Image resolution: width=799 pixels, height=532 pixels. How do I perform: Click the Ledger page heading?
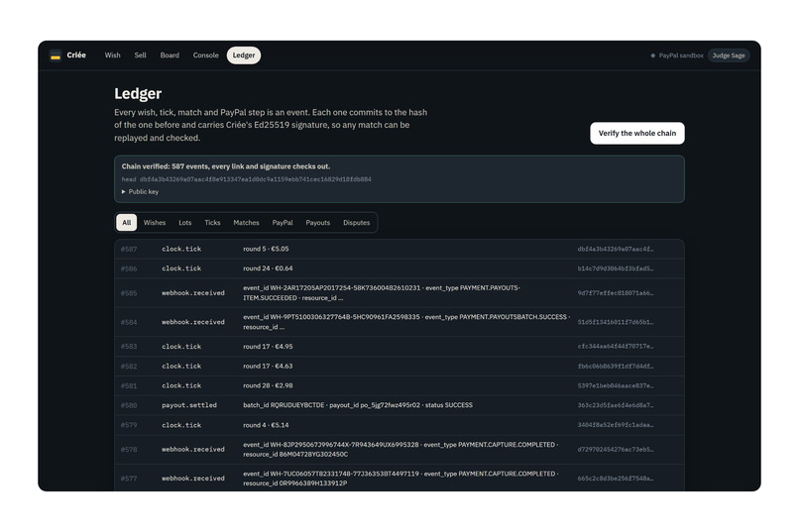[138, 94]
